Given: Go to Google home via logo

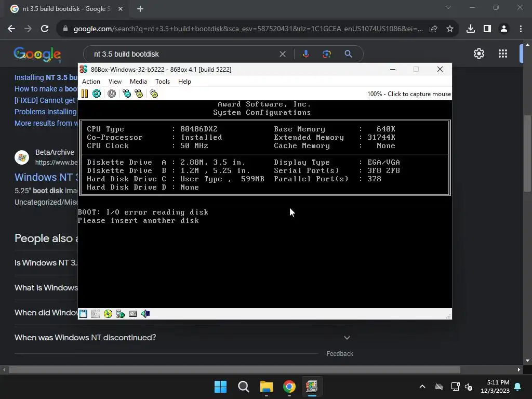Looking at the screenshot, I should click(x=37, y=54).
